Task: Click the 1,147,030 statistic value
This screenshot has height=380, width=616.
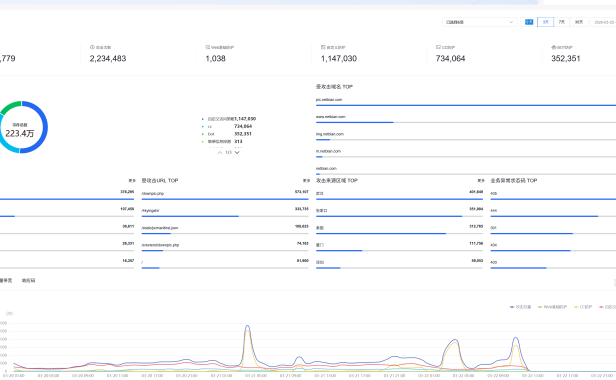Action: click(339, 59)
